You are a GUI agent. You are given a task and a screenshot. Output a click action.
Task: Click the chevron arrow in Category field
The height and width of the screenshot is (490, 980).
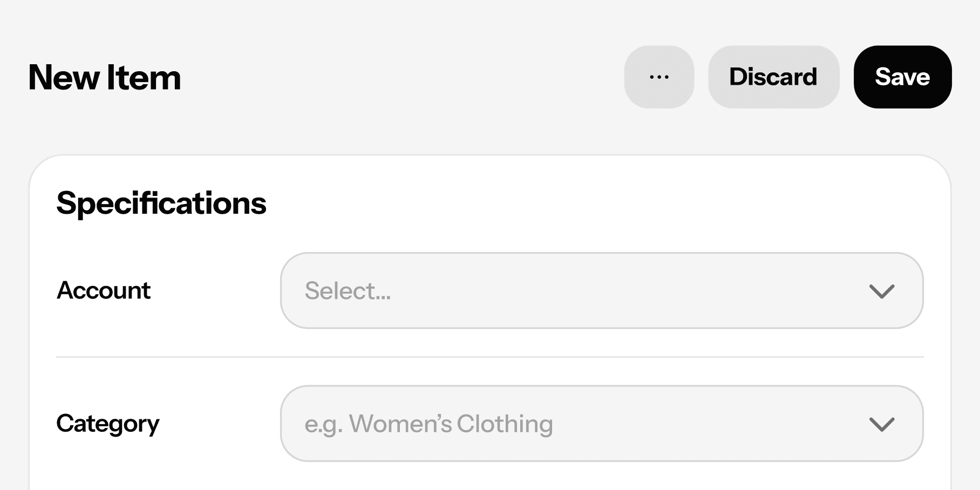tap(882, 424)
